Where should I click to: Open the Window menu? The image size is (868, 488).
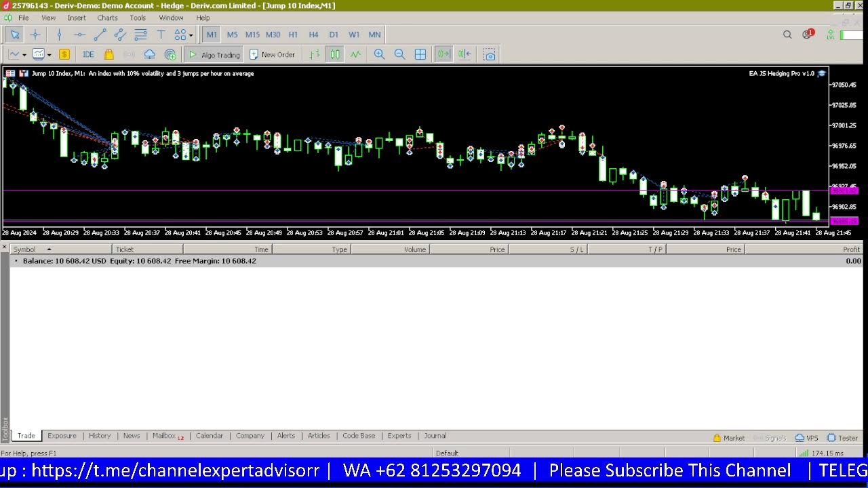(171, 18)
